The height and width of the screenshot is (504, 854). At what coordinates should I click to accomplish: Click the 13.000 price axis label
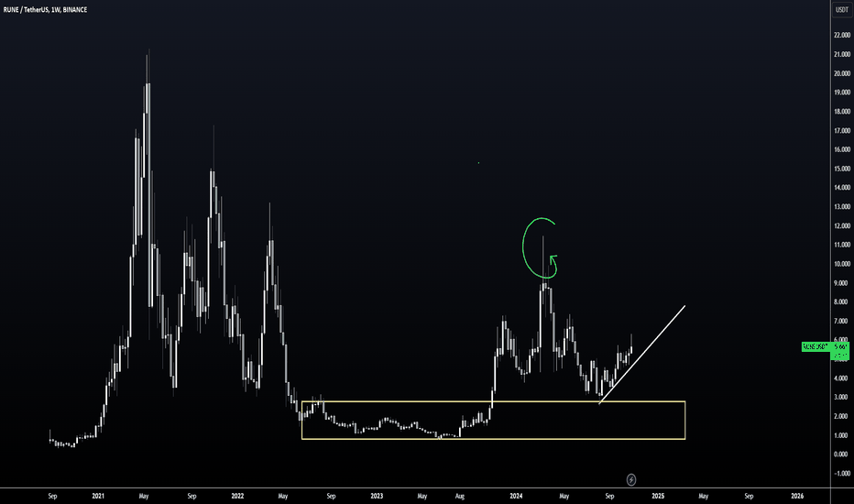point(842,206)
